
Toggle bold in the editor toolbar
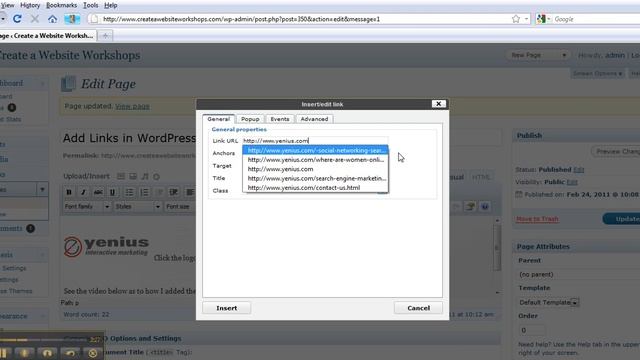tap(69, 192)
